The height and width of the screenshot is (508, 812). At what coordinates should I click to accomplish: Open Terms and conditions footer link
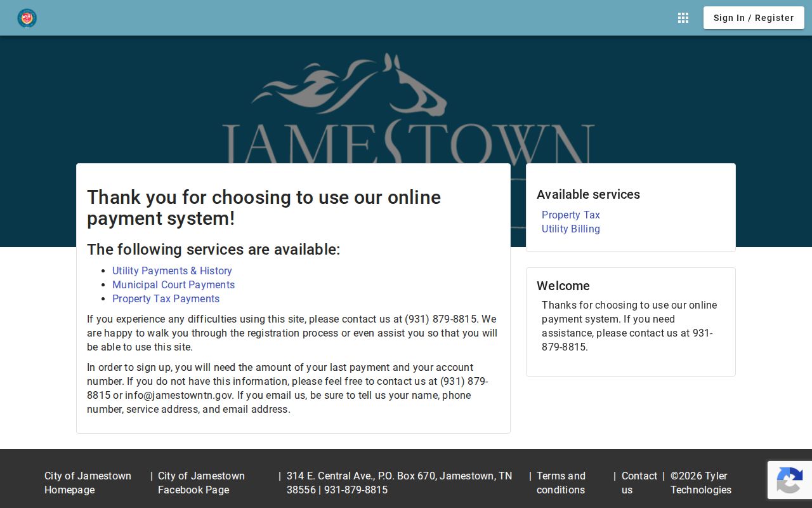[561, 483]
